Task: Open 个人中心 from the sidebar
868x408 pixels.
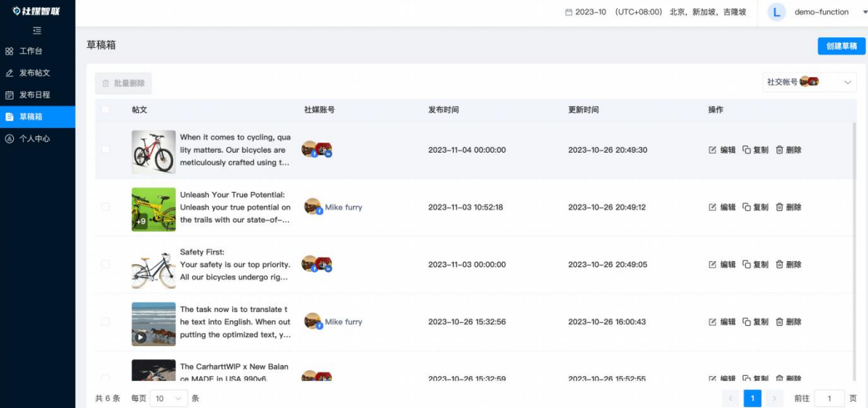Action: [34, 138]
